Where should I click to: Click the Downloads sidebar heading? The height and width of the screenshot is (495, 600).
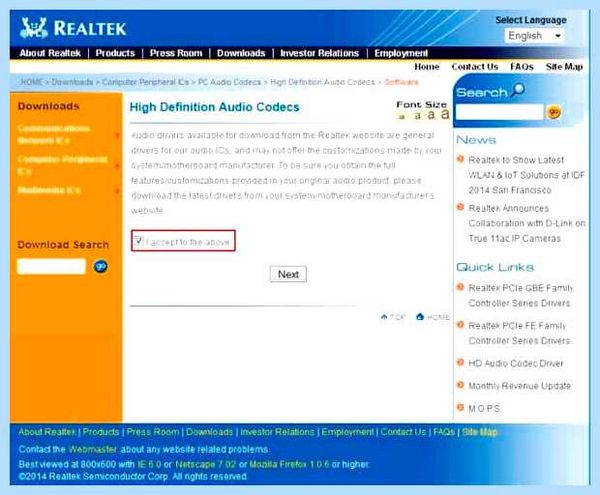tap(49, 106)
